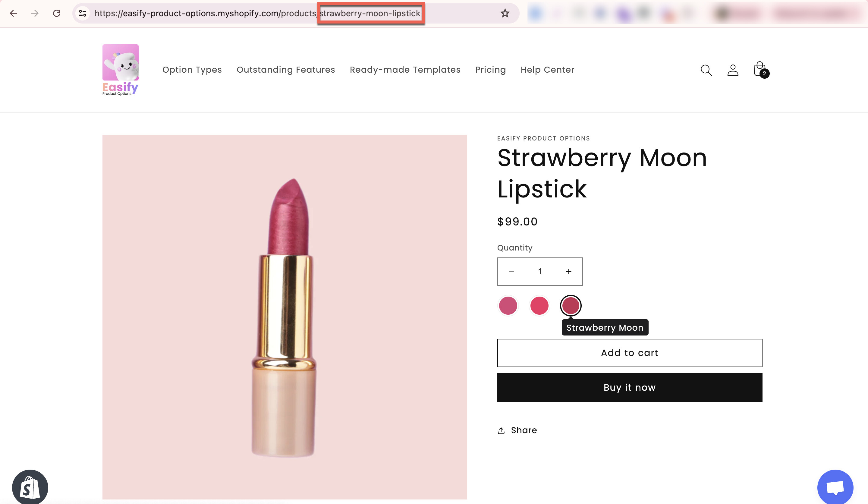Decrease quantity with the minus button
The image size is (868, 504).
coord(511,272)
